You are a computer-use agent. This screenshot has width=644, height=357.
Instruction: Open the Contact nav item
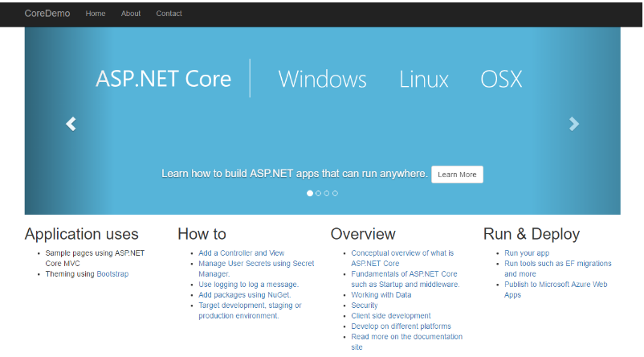coord(169,14)
